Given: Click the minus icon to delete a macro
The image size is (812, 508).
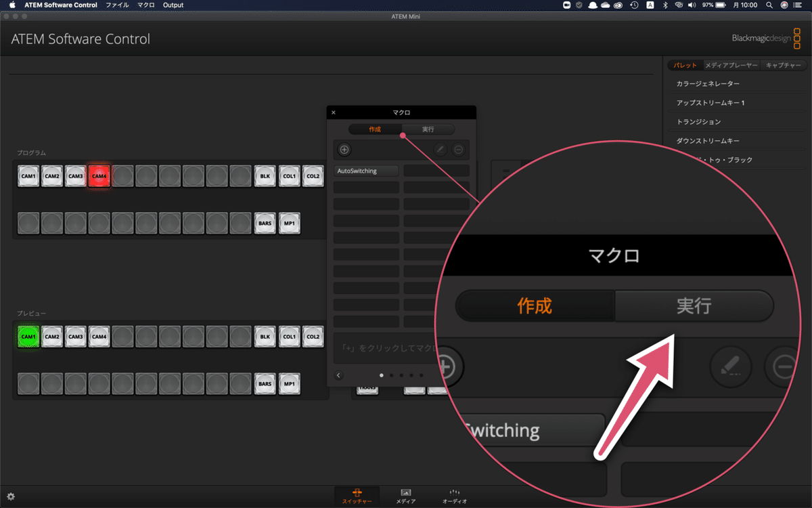Looking at the screenshot, I should coord(458,150).
